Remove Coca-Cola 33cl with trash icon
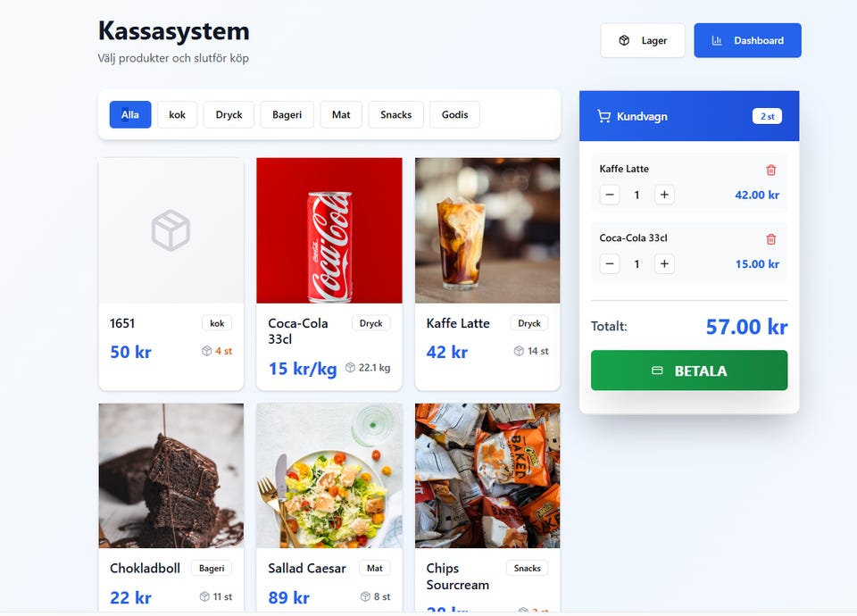Image resolution: width=857 pixels, height=616 pixels. [x=770, y=239]
